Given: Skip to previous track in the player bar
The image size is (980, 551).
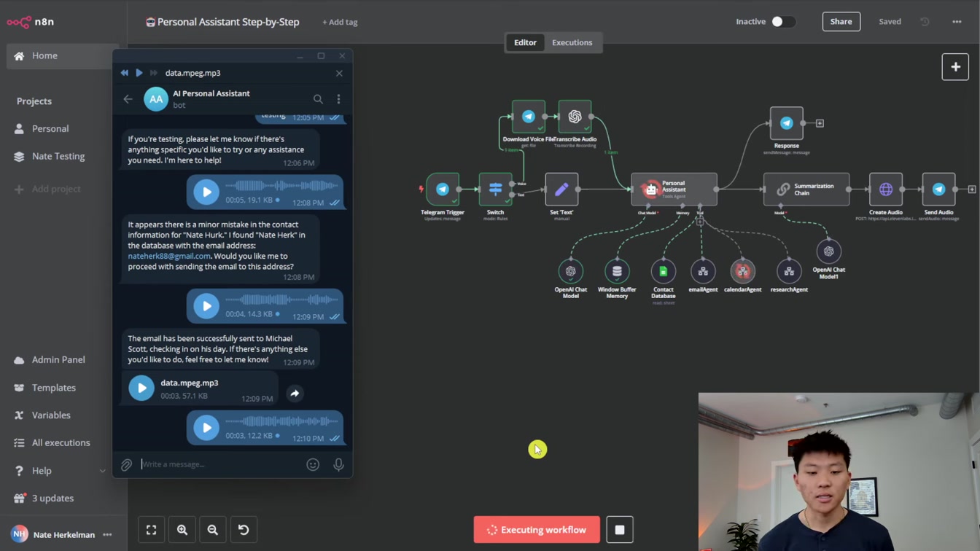Looking at the screenshot, I should 125,73.
